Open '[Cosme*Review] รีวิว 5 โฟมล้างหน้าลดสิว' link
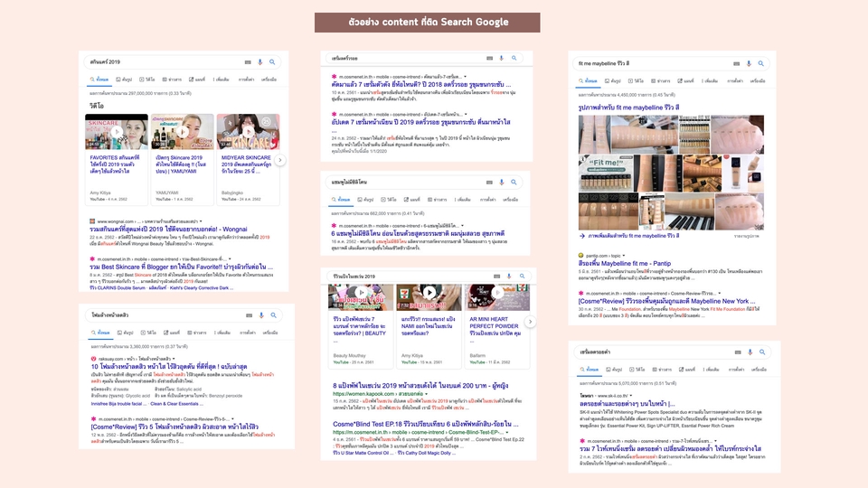Image resolution: width=868 pixels, height=488 pixels. [175, 427]
